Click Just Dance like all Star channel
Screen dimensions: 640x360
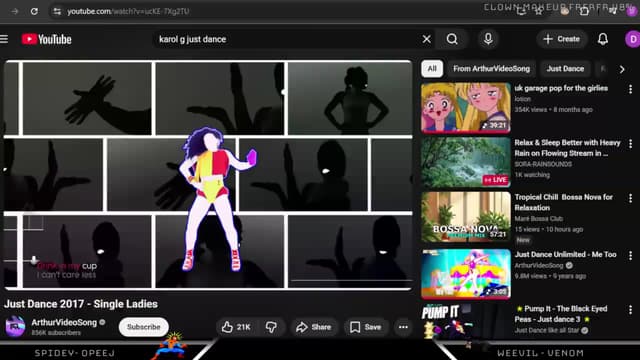point(547,330)
